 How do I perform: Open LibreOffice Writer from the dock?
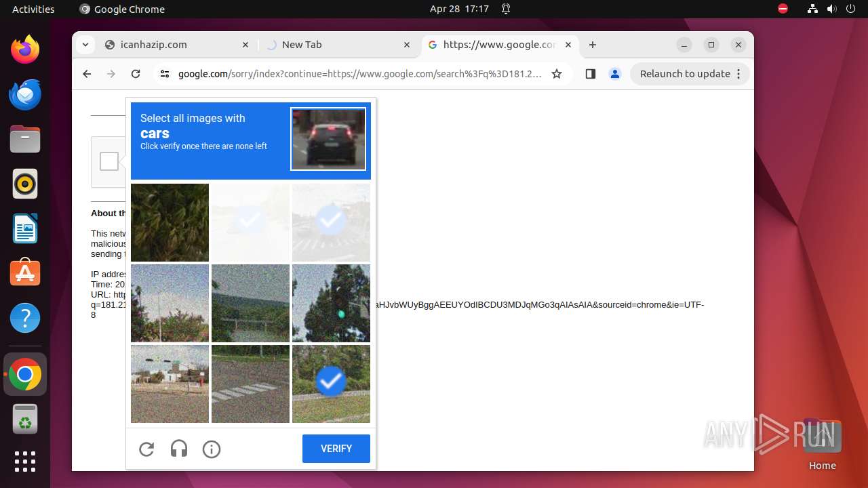tap(25, 228)
